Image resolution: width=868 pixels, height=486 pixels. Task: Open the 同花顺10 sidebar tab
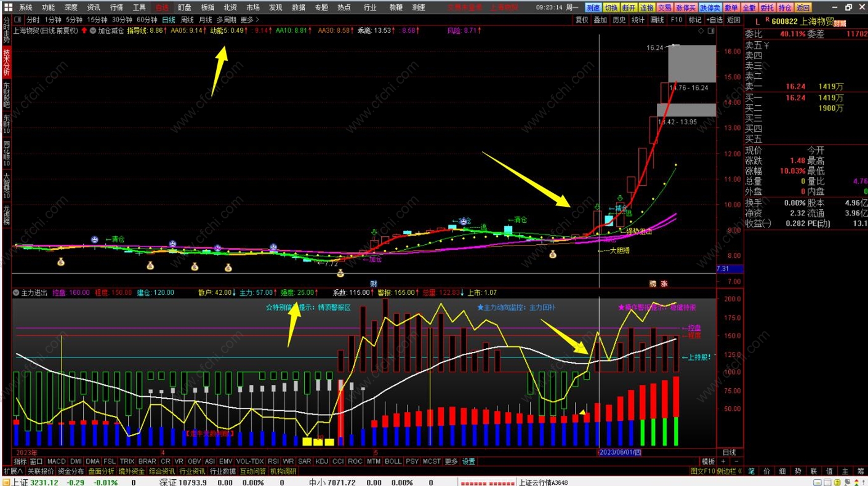6,154
